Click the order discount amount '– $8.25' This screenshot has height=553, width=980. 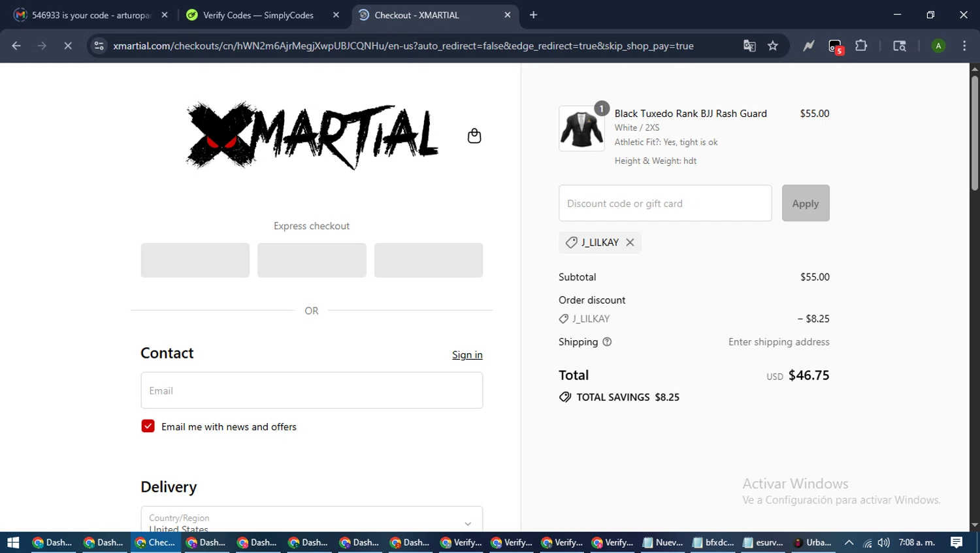pos(813,319)
